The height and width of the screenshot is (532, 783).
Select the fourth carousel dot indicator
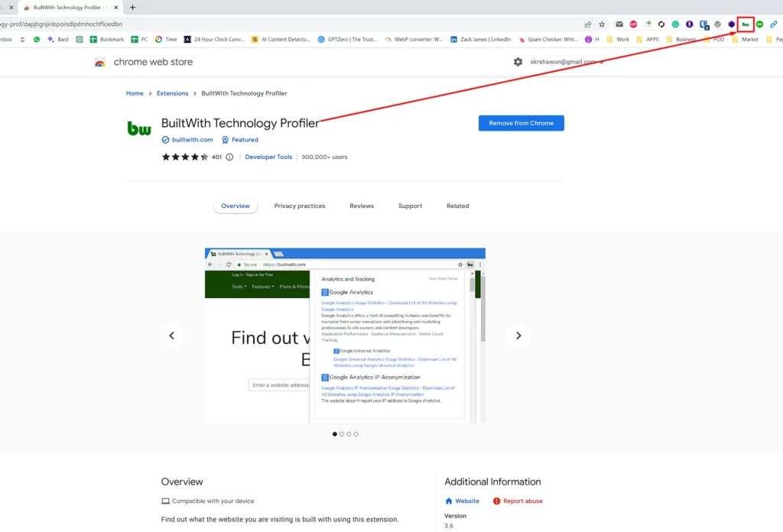356,433
